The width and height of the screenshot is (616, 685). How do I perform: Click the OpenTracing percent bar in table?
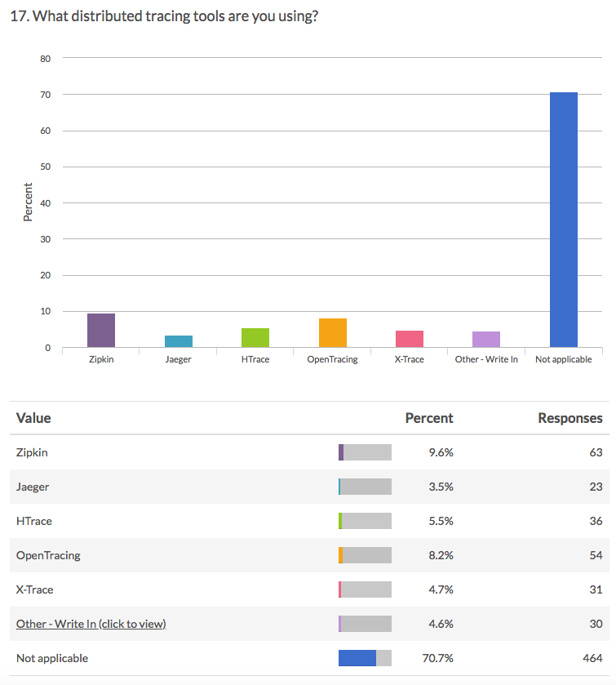pyautogui.click(x=365, y=555)
